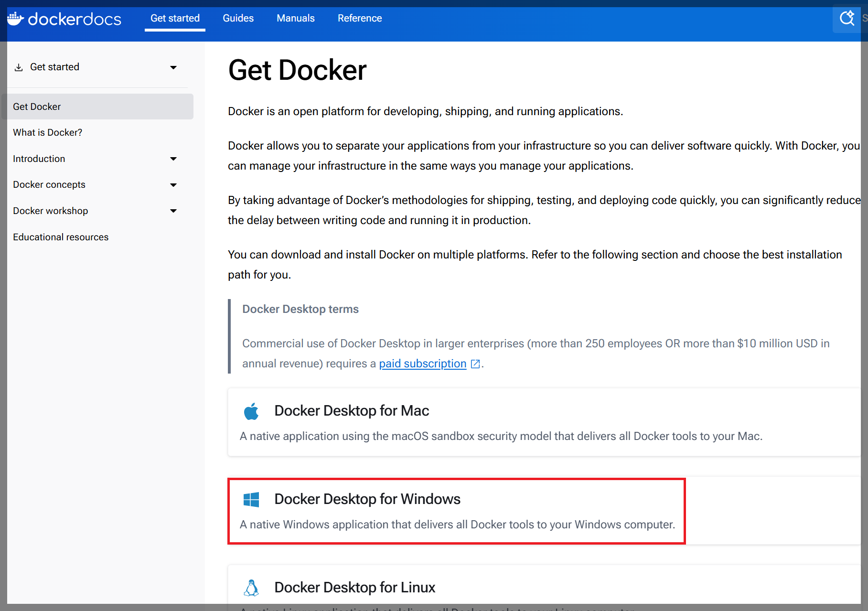Open Docker workshop in the sidebar
The image size is (868, 611).
click(50, 211)
